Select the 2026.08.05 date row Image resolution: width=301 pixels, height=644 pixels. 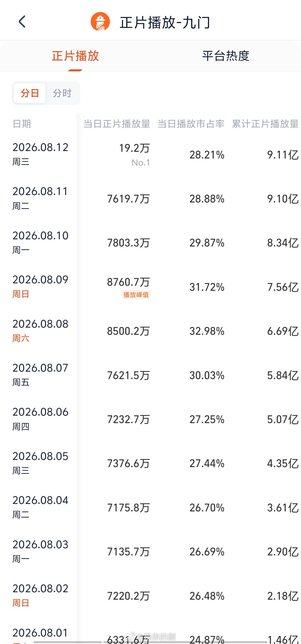(151, 464)
